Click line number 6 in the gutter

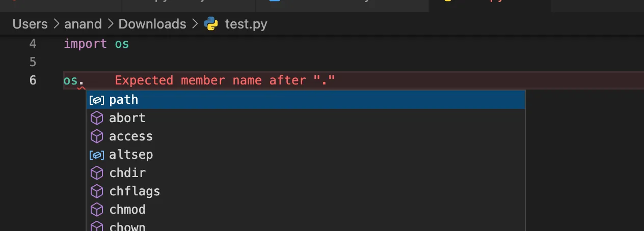coord(33,80)
